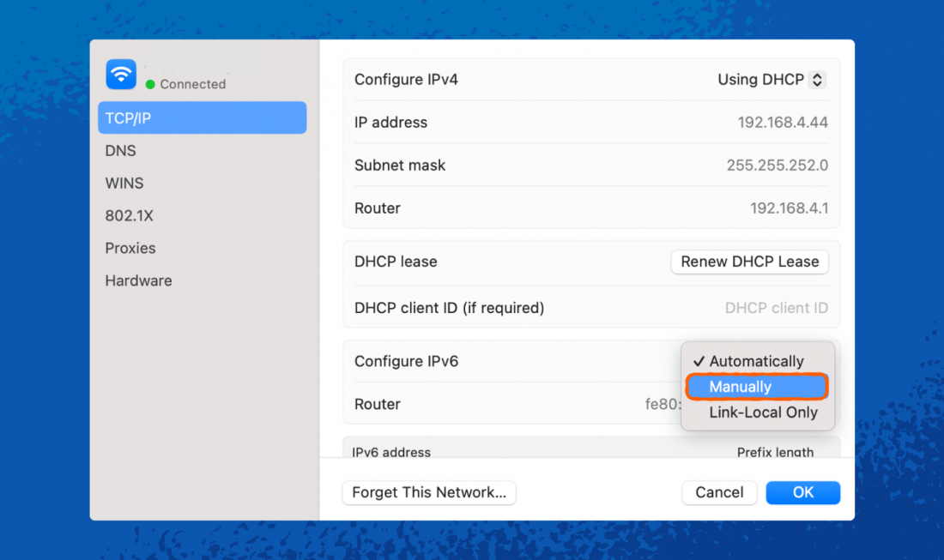The height and width of the screenshot is (560, 944).
Task: Choose Link-Local Only for IPv6
Action: (x=762, y=412)
